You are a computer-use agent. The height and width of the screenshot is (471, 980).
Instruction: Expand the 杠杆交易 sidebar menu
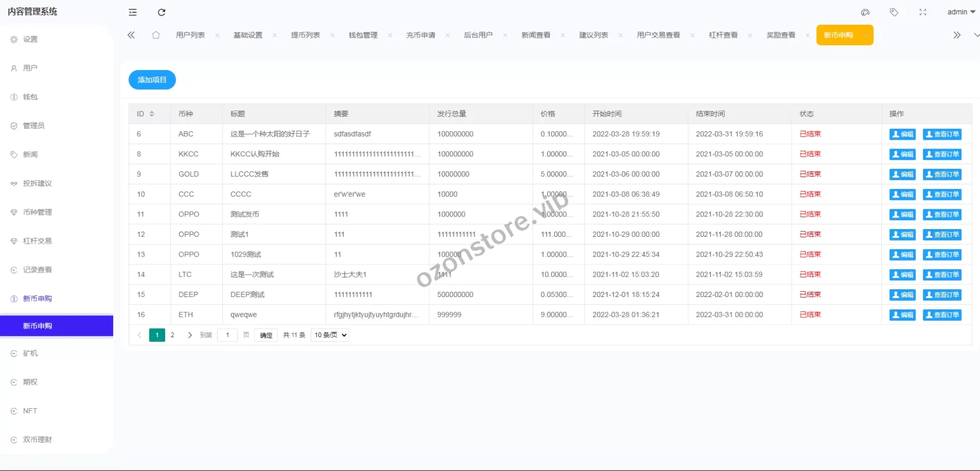click(37, 241)
